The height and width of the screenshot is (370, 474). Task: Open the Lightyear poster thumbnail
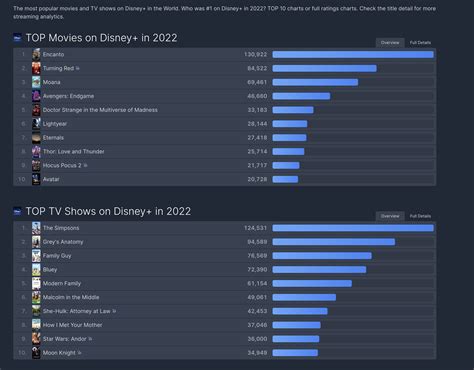coord(36,124)
